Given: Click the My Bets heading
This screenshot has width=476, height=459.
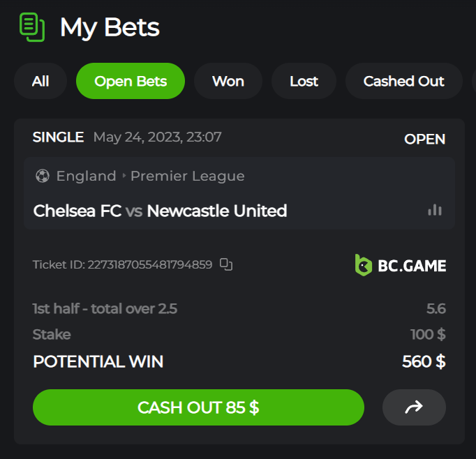Looking at the screenshot, I should 110,28.
